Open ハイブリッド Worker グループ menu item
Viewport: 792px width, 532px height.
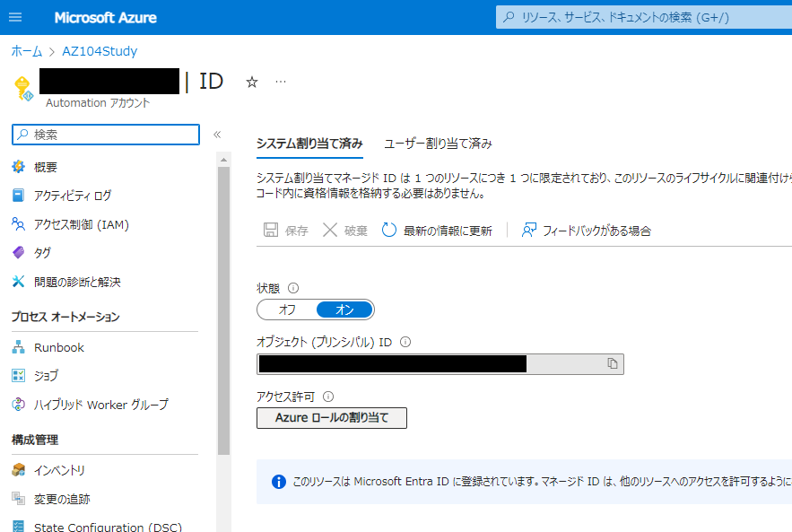[x=101, y=405]
